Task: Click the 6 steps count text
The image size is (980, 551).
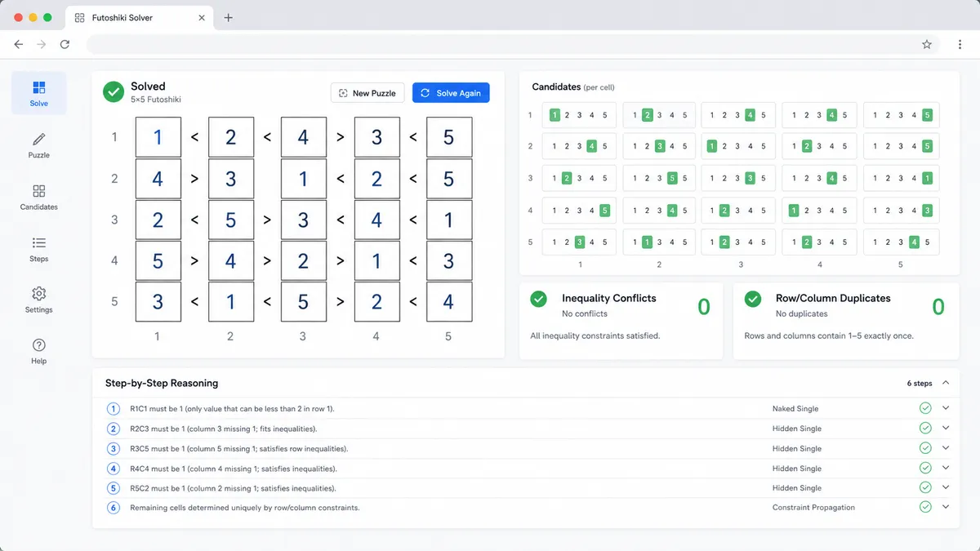Action: [920, 383]
